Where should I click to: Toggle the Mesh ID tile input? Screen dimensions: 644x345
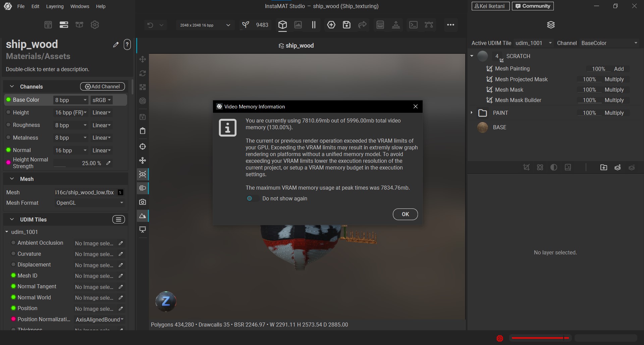point(13,276)
